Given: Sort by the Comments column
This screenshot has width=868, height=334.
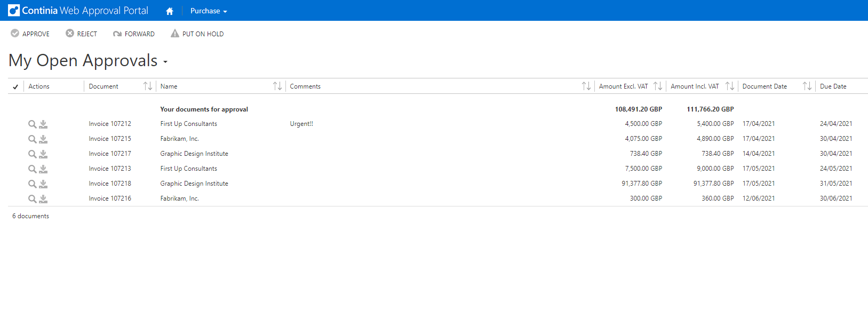Looking at the screenshot, I should [586, 86].
